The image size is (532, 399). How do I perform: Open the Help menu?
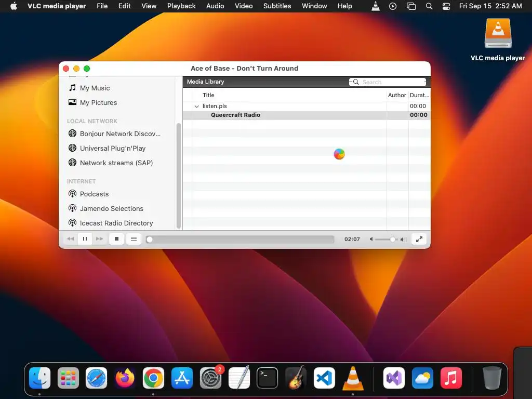(x=345, y=6)
